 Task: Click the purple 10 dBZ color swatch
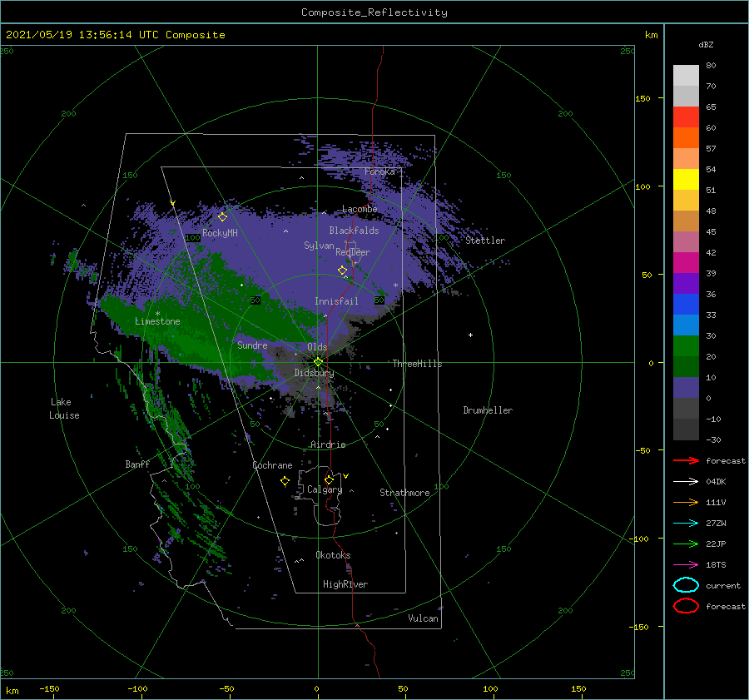point(686,387)
